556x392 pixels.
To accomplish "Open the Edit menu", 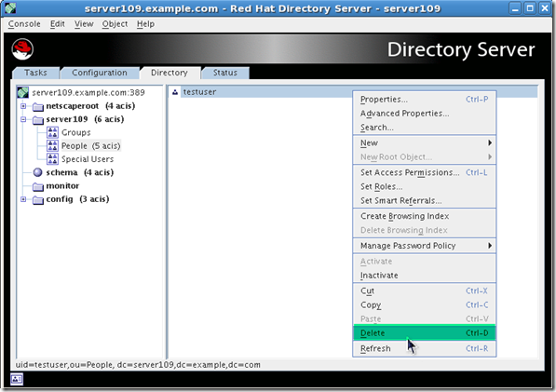I will (x=57, y=24).
